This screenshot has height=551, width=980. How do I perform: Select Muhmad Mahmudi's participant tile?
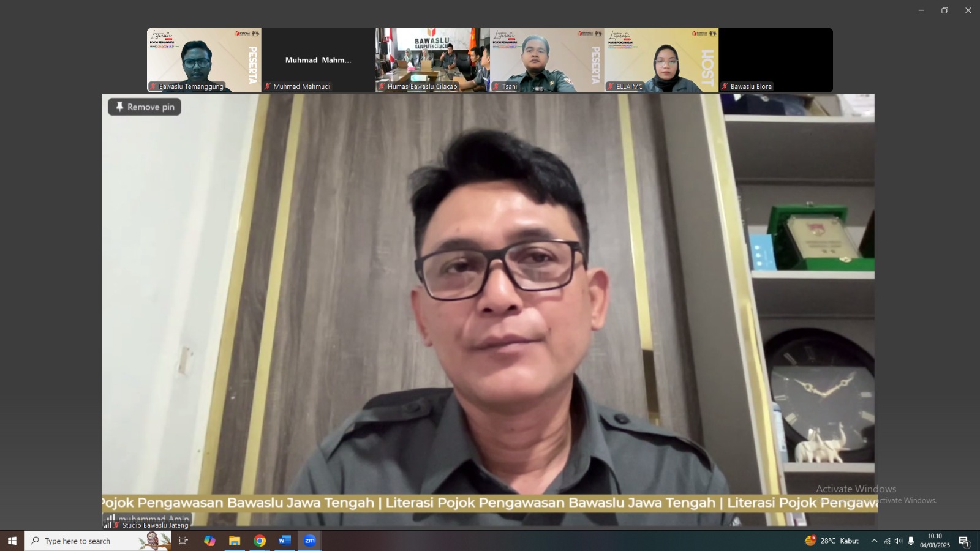(x=318, y=59)
